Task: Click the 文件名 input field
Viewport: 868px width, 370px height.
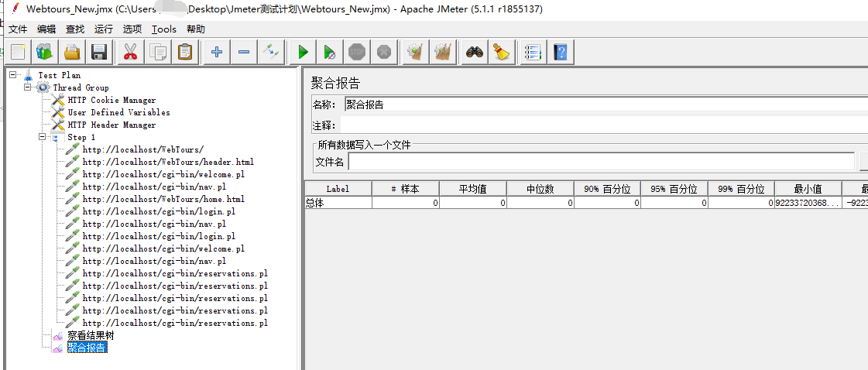Action: coord(601,162)
